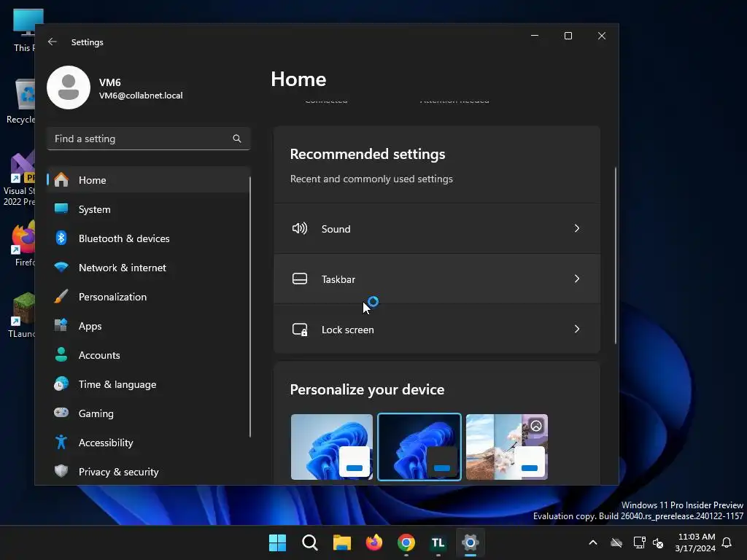747x560 pixels.
Task: Click the sidebar navigation scrollbar
Action: coord(250,307)
